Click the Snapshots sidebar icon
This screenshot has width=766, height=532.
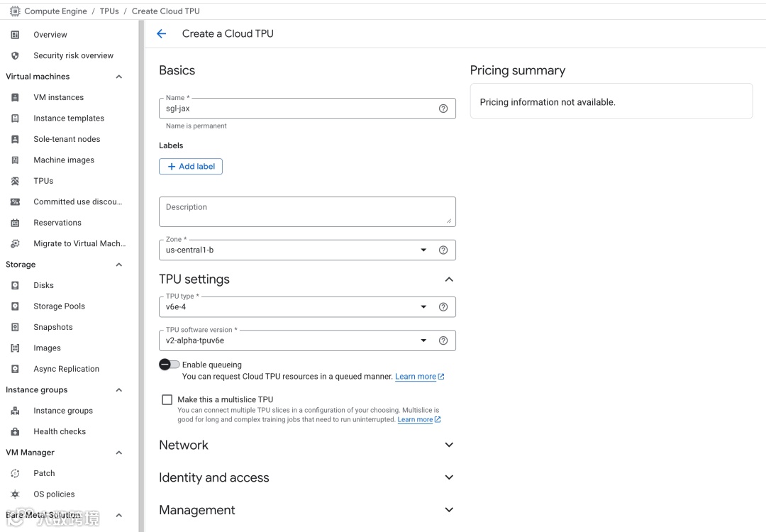[x=16, y=327]
